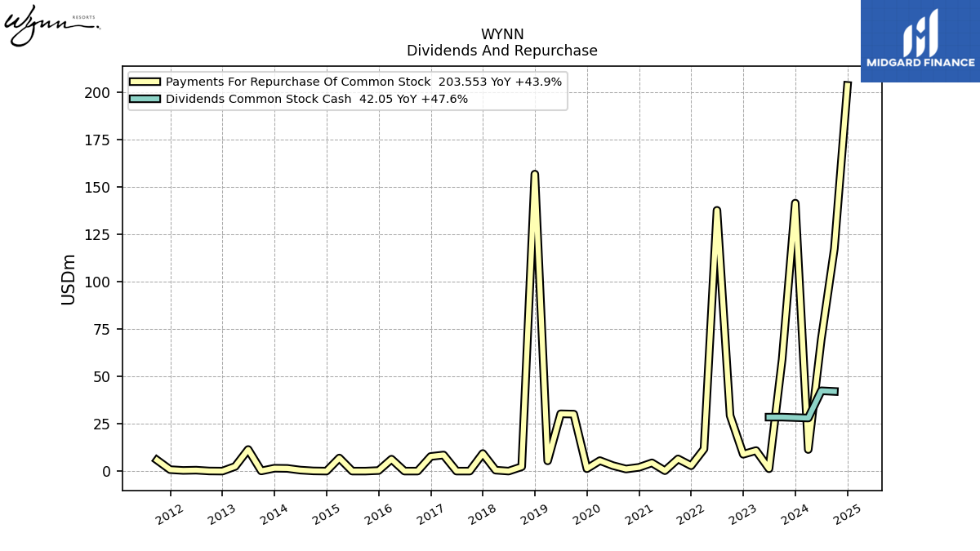Click the 2016 x-axis label
980x551 pixels.
(x=376, y=514)
